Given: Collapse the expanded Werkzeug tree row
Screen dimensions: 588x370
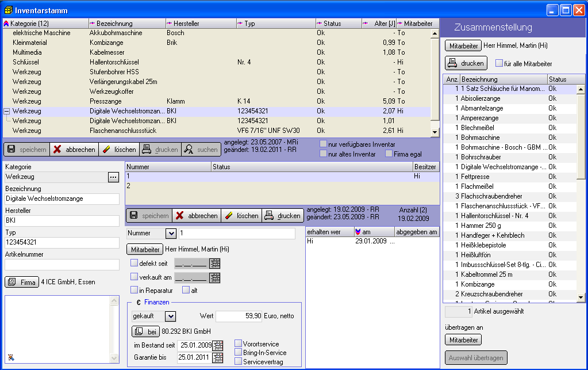Looking at the screenshot, I should pyautogui.click(x=6, y=111).
